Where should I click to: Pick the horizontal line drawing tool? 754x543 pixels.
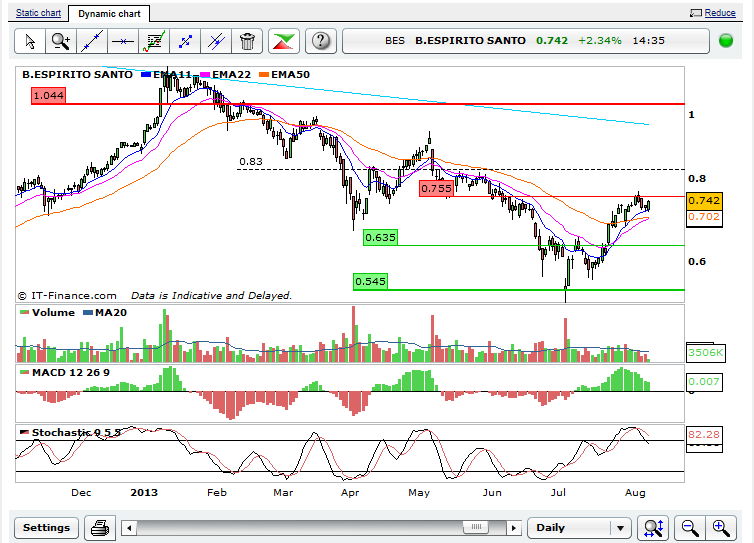coord(123,41)
